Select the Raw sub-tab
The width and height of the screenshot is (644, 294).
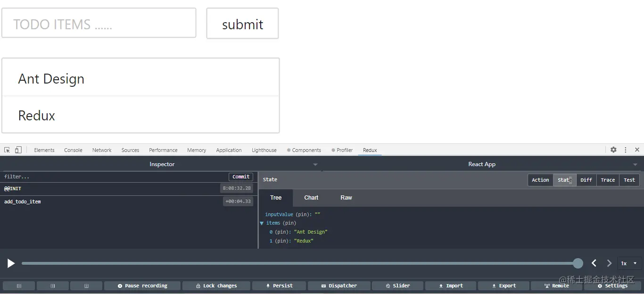click(346, 198)
